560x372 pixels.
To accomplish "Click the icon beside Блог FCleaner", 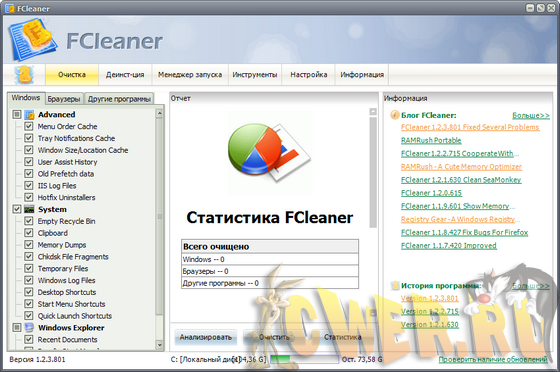I will (x=395, y=115).
